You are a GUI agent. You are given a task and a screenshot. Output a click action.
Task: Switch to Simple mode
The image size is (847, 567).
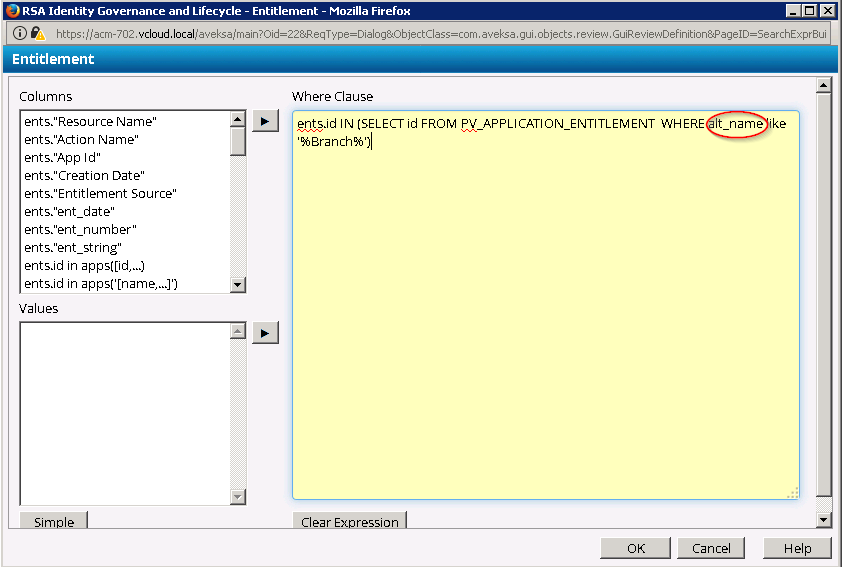pyautogui.click(x=54, y=521)
